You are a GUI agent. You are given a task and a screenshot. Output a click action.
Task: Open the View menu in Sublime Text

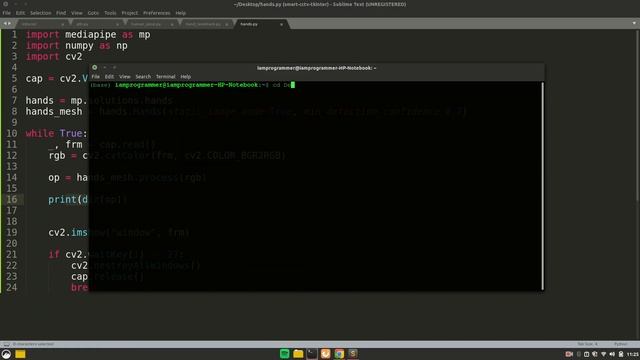pos(77,13)
